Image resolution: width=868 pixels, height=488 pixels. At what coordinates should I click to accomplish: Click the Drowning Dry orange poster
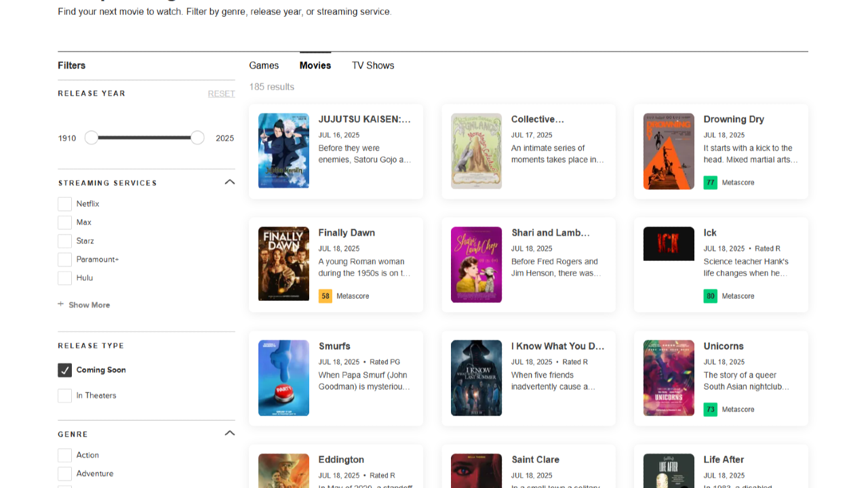[x=669, y=151]
